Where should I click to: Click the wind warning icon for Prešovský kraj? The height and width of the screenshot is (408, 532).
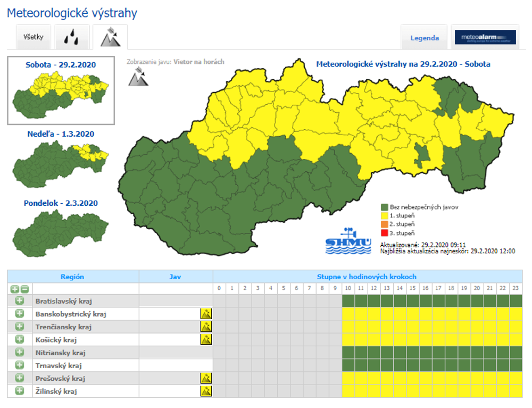click(x=206, y=378)
